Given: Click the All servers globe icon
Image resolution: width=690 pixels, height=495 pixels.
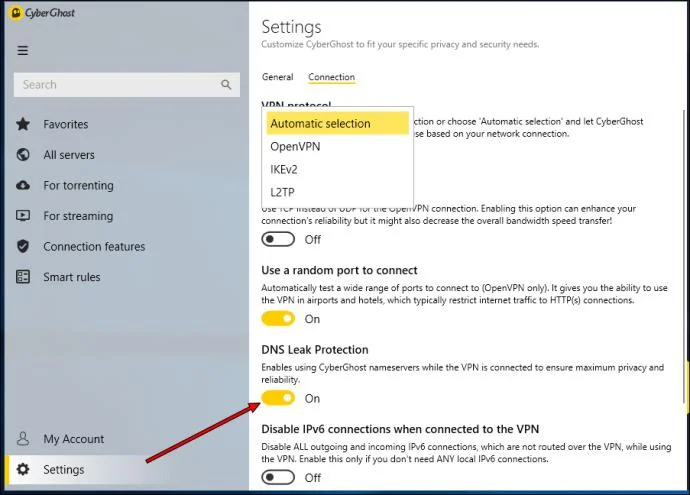Looking at the screenshot, I should pos(23,155).
